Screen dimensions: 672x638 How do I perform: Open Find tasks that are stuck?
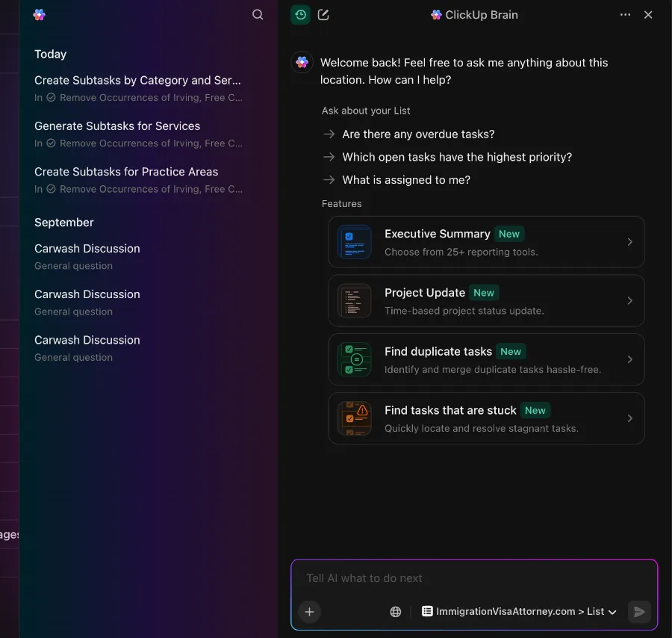point(486,418)
